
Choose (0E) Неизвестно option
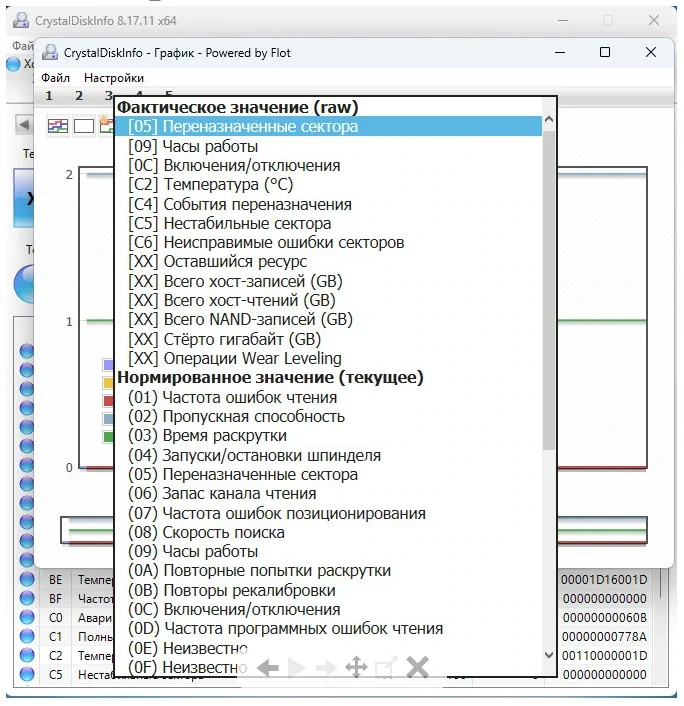tap(328, 648)
